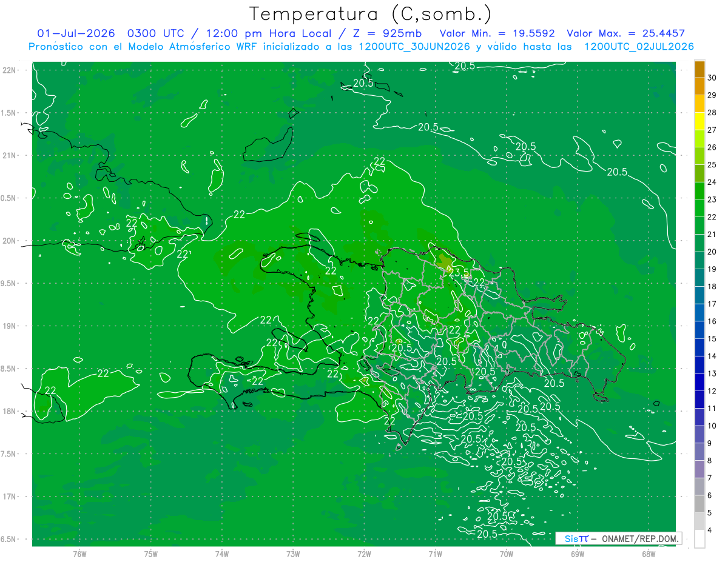Click the legend value '28'

tap(712, 113)
